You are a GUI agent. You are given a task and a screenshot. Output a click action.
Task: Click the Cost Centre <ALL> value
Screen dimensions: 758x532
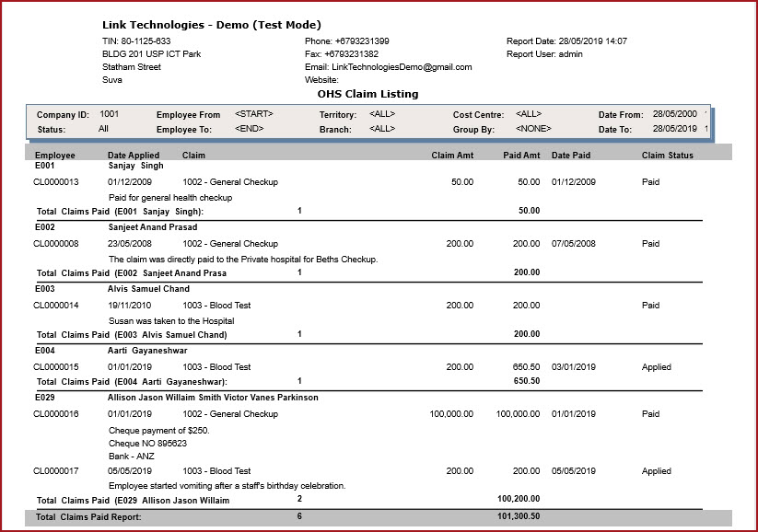click(529, 114)
